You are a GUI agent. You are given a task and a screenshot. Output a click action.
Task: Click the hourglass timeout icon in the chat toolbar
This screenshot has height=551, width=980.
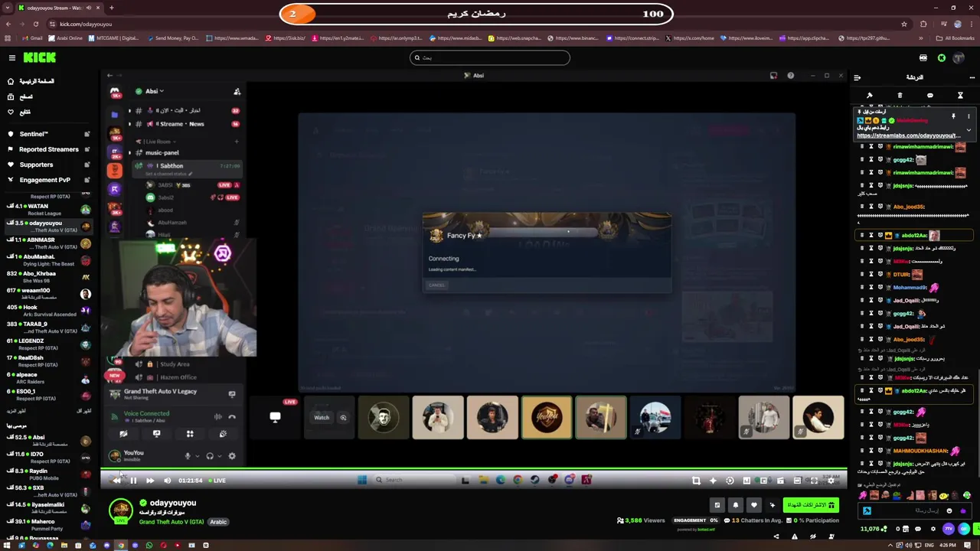[x=960, y=96]
